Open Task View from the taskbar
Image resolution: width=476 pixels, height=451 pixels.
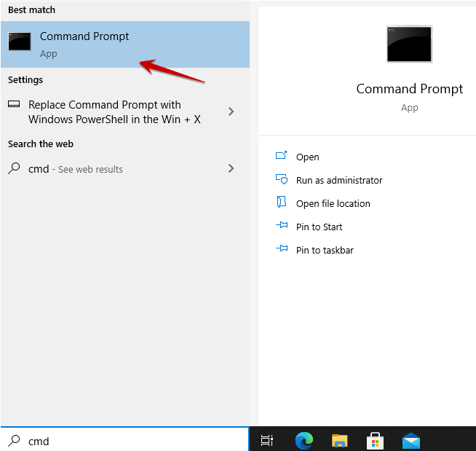pyautogui.click(x=267, y=440)
